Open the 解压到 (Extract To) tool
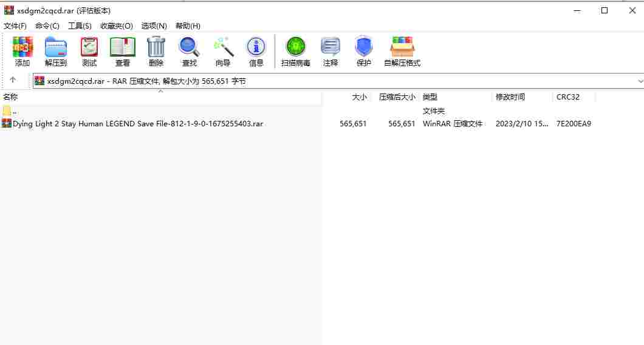The height and width of the screenshot is (345, 644). [x=56, y=52]
